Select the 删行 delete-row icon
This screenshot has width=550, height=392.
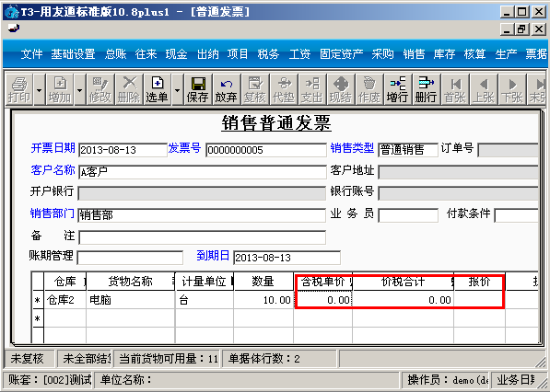[x=427, y=89]
